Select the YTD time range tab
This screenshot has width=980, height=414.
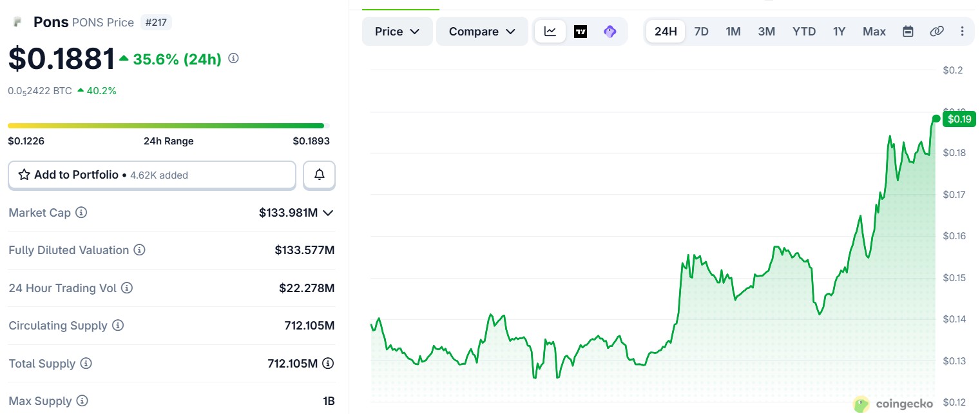tap(803, 31)
